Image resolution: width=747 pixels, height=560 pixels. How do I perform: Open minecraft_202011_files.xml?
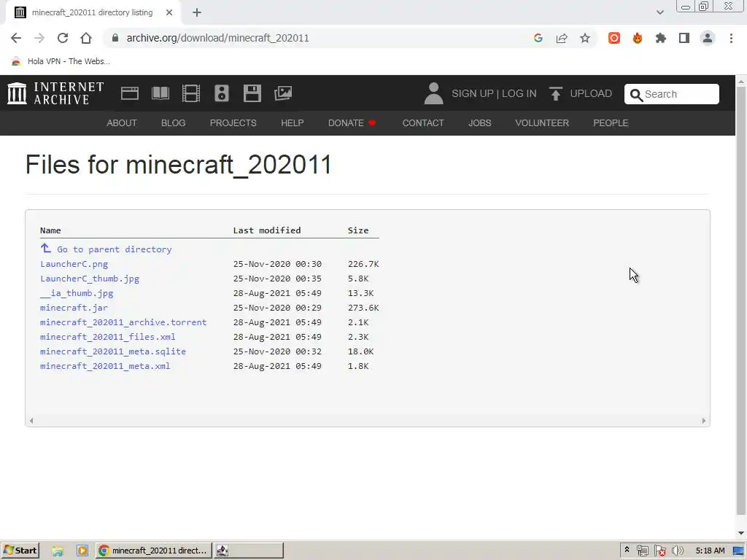108,337
